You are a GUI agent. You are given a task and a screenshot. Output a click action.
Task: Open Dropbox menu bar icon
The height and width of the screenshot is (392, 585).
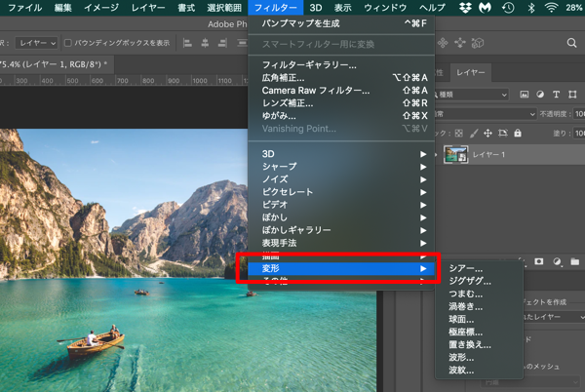point(465,8)
